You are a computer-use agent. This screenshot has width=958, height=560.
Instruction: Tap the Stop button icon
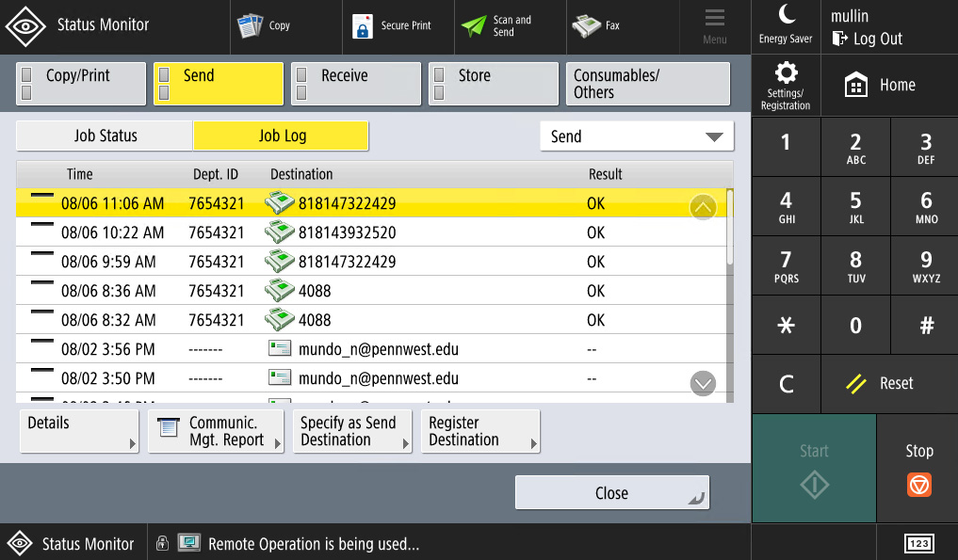[x=918, y=485]
